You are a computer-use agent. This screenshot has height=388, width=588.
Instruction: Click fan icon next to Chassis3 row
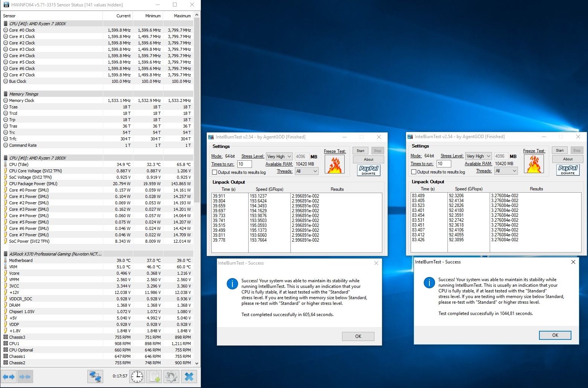pos(6,337)
